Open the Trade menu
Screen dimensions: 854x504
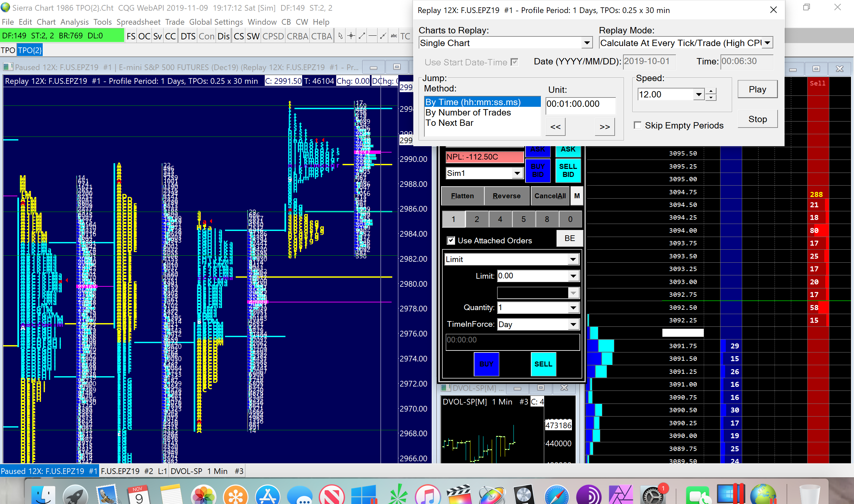[x=175, y=22]
